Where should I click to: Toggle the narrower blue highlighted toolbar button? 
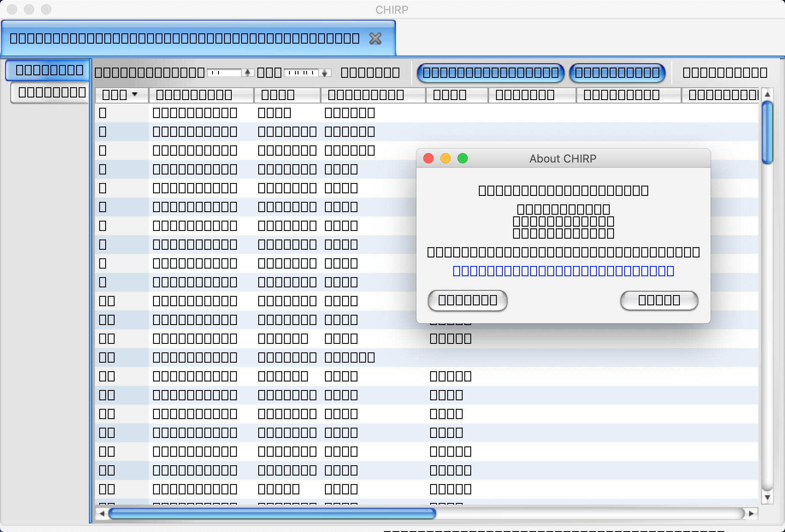coord(617,73)
